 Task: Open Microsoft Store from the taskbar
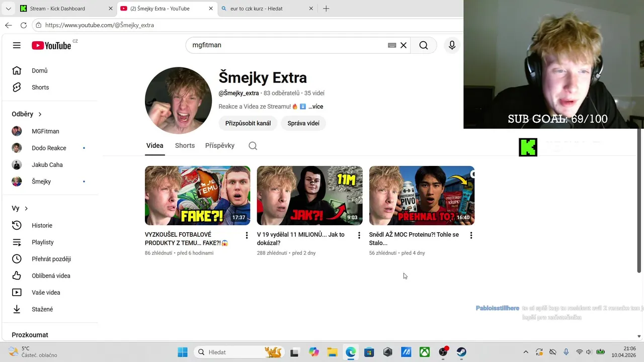pyautogui.click(x=369, y=352)
